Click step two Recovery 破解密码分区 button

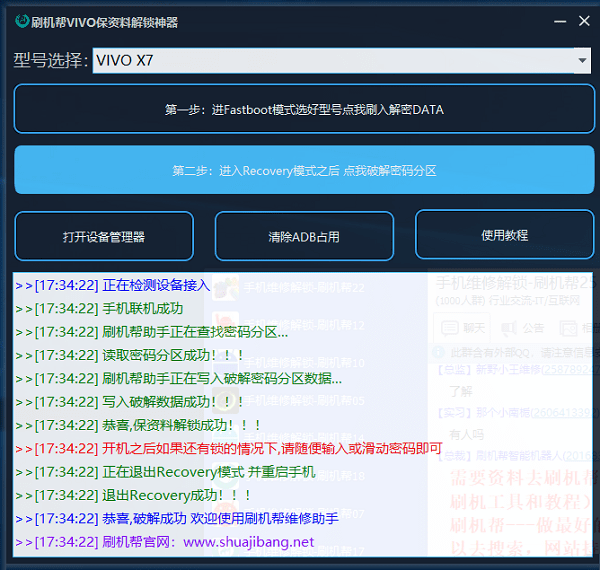point(303,170)
